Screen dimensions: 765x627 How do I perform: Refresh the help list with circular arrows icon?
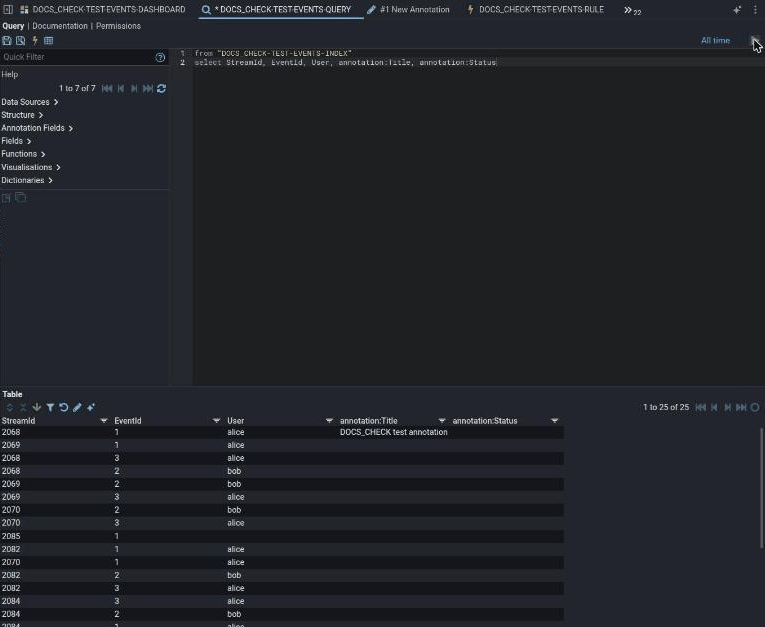pyautogui.click(x=161, y=88)
